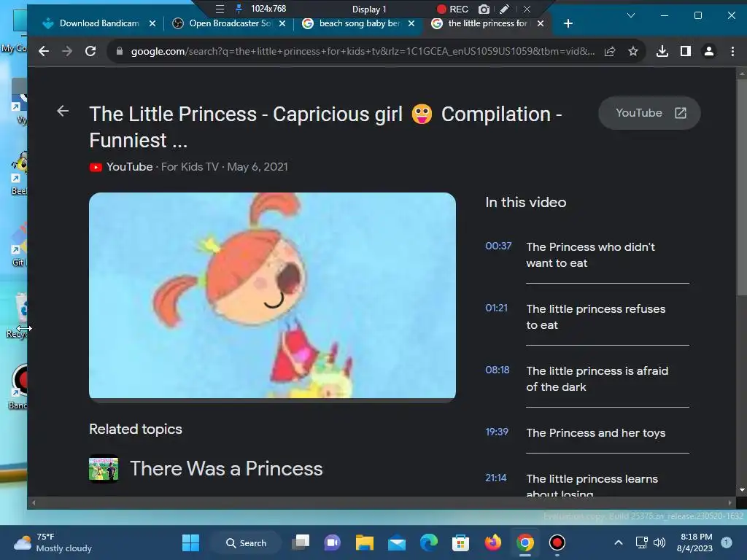This screenshot has height=560, width=747.
Task: Open There Was a Princess related topic
Action: pyautogui.click(x=226, y=469)
